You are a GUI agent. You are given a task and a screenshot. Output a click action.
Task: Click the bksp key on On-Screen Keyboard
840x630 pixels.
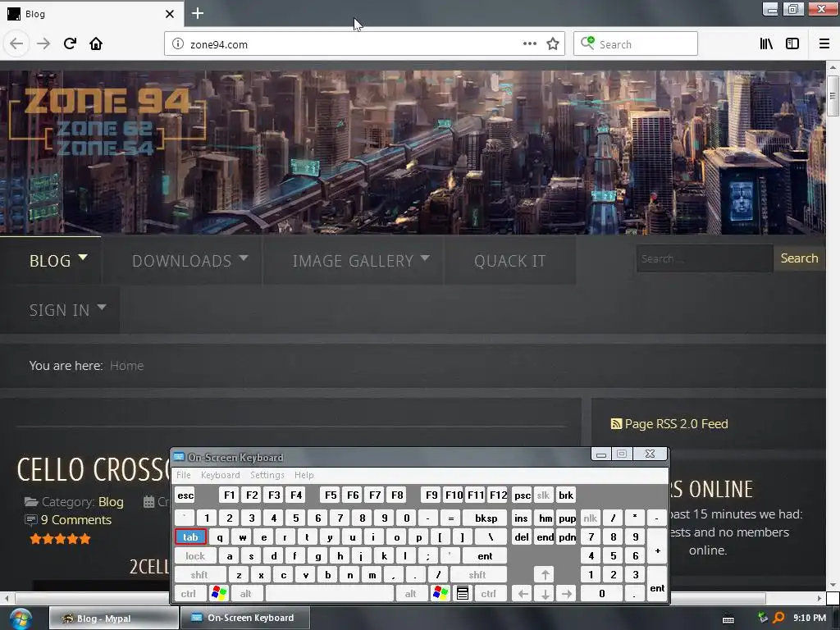[x=486, y=518]
